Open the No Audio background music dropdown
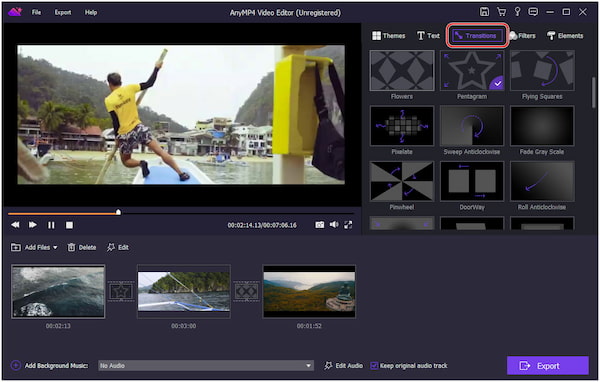600x382 pixels. (206, 366)
